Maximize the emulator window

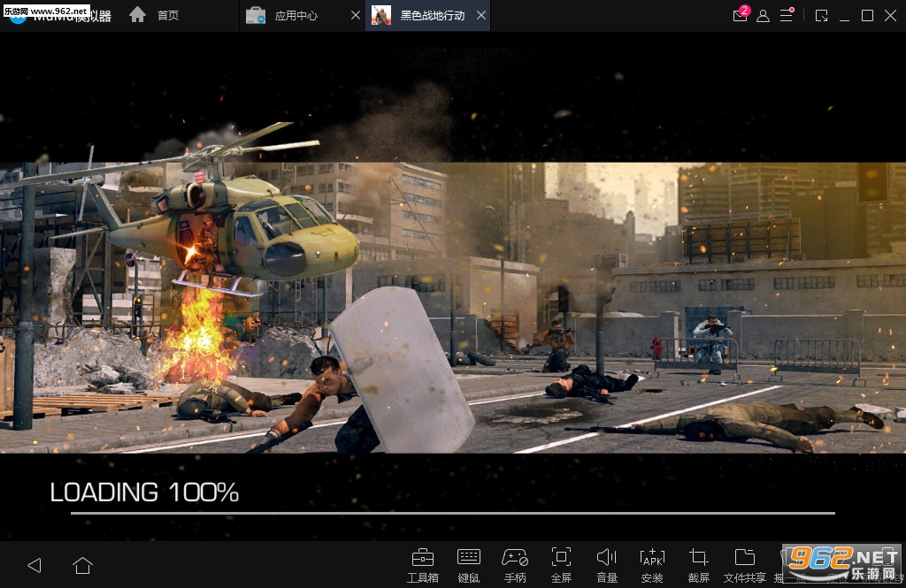pyautogui.click(x=867, y=16)
